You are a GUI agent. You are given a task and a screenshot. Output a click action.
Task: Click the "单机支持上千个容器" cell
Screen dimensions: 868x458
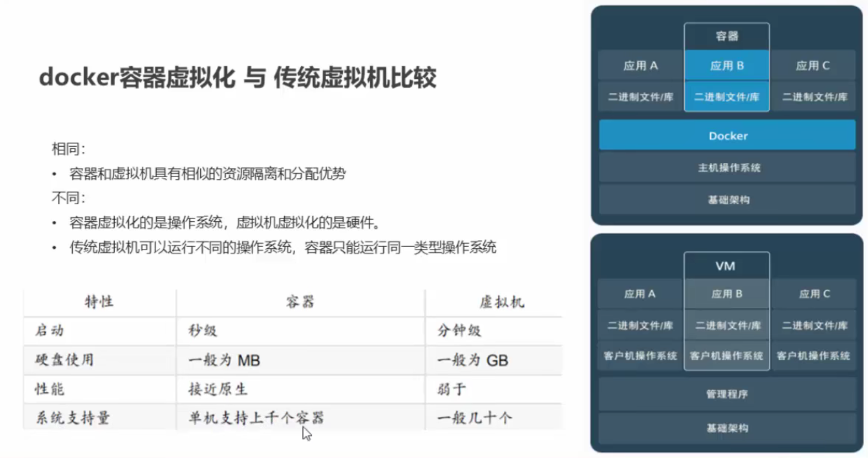pyautogui.click(x=256, y=418)
